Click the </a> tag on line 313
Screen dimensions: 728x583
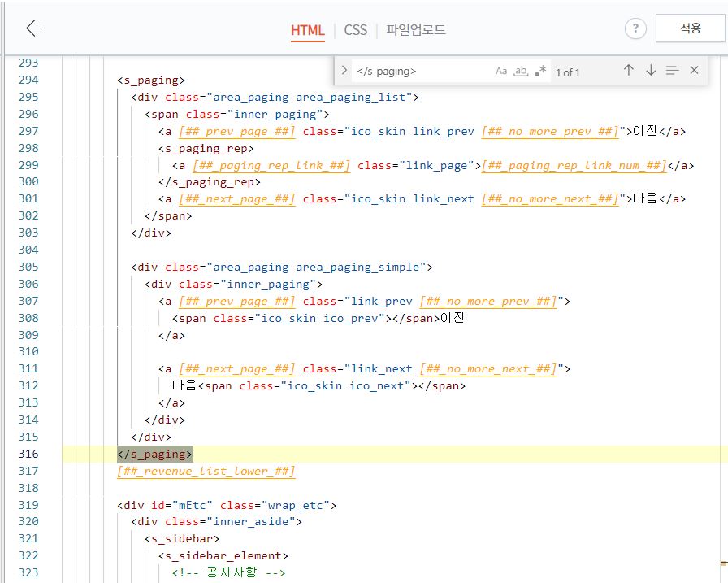point(171,403)
